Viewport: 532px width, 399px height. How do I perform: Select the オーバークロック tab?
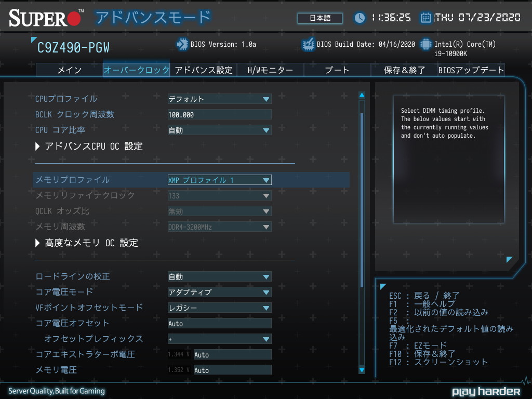pyautogui.click(x=137, y=70)
